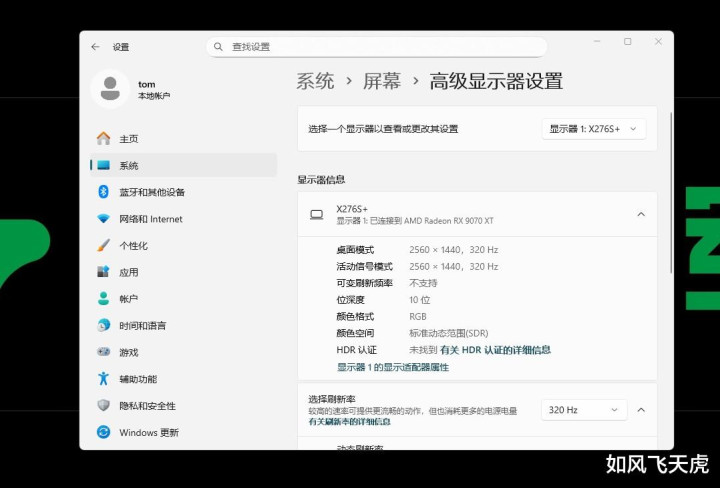This screenshot has width=720, height=488.
Task: Open 显示器 1 的显示适配器属性 link
Action: [392, 367]
